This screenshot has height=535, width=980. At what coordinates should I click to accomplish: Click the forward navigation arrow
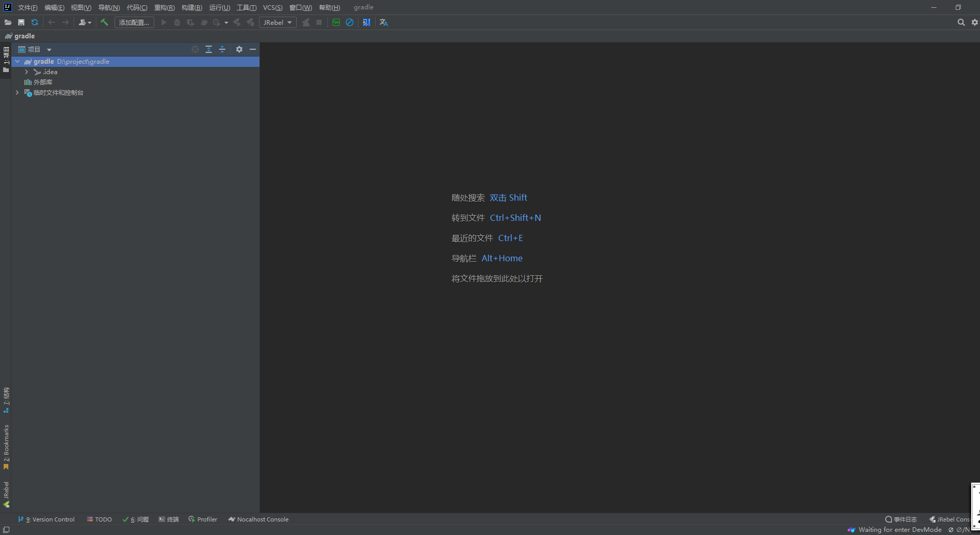[65, 22]
